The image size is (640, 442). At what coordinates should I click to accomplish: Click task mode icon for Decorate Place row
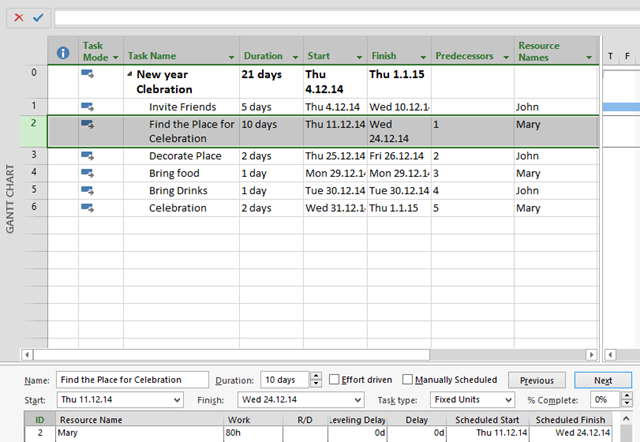tap(88, 155)
